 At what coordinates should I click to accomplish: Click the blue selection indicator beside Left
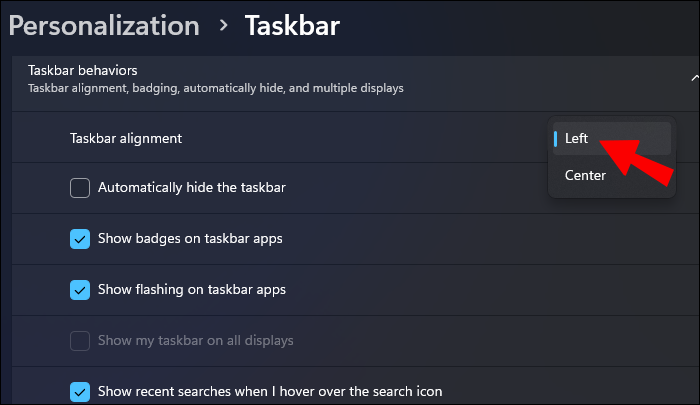pyautogui.click(x=556, y=139)
